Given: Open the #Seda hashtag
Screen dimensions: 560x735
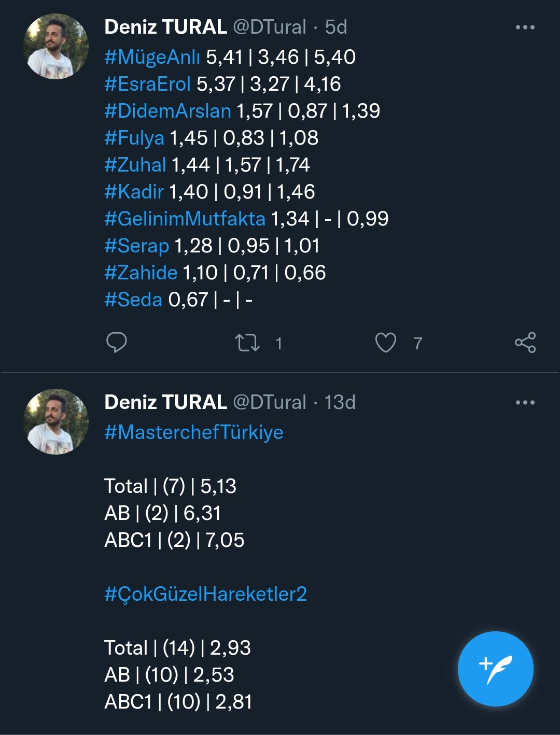Looking at the screenshot, I should click(133, 300).
